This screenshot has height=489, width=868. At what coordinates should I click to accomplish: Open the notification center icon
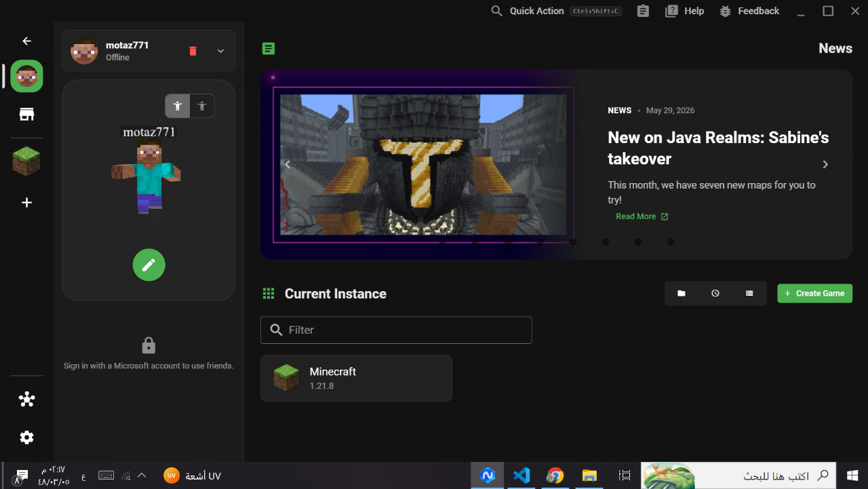(x=21, y=476)
